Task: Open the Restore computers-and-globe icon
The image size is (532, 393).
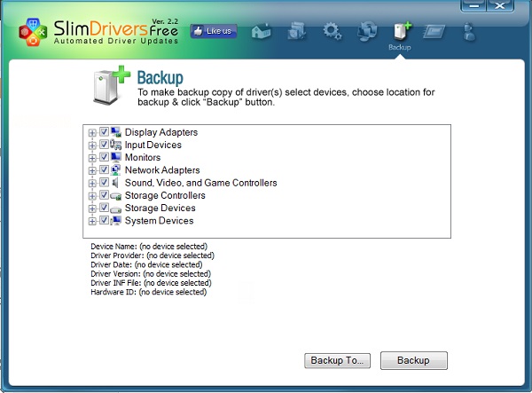Action: [367, 31]
